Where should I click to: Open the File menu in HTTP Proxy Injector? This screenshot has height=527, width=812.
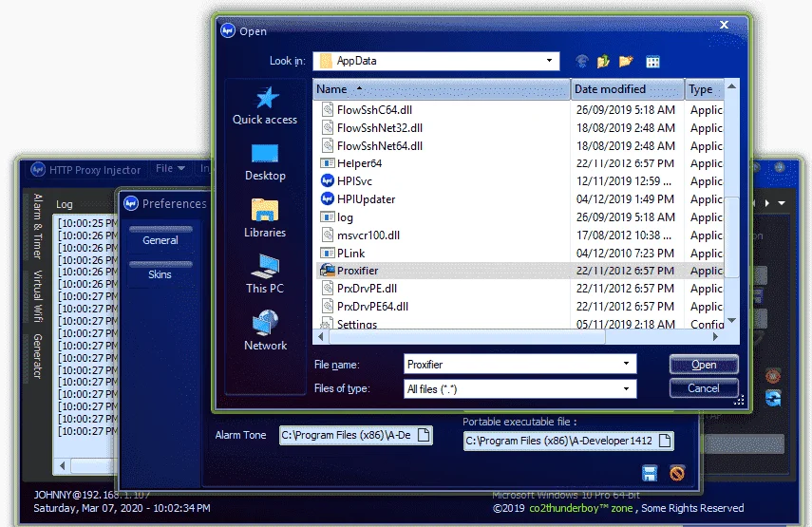170,168
